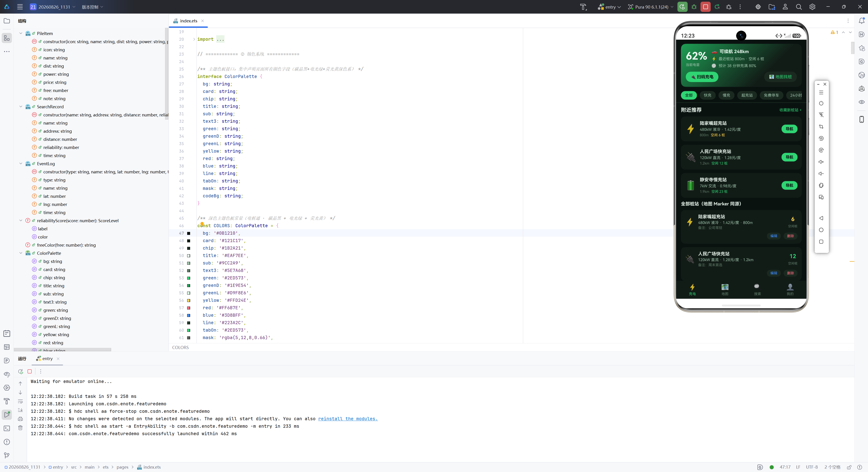Open the account profile icon in top bar

pyautogui.click(x=785, y=7)
